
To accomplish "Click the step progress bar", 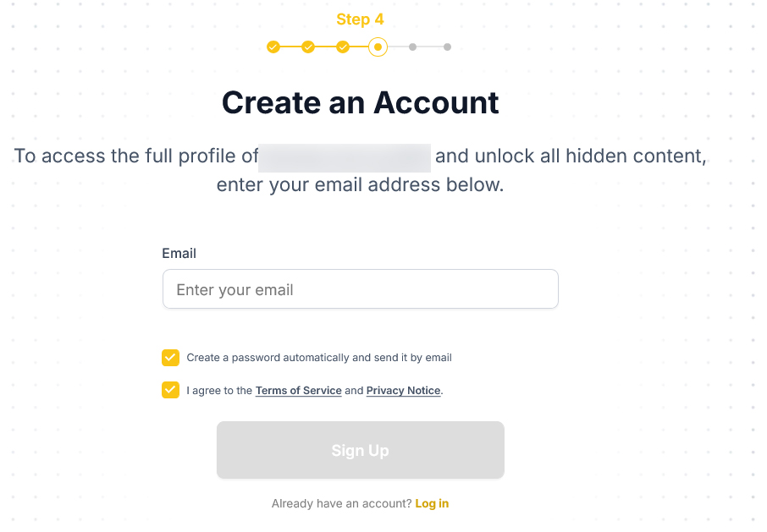I will tap(360, 47).
